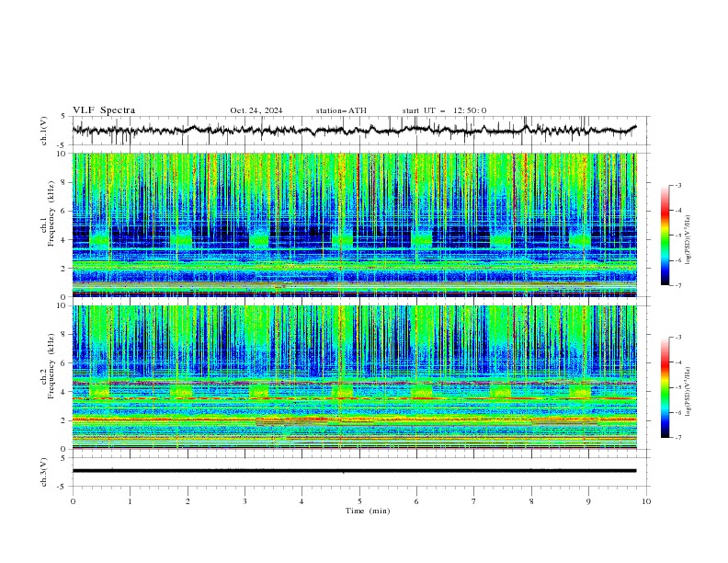Click the time axis tick label "3"

245,501
